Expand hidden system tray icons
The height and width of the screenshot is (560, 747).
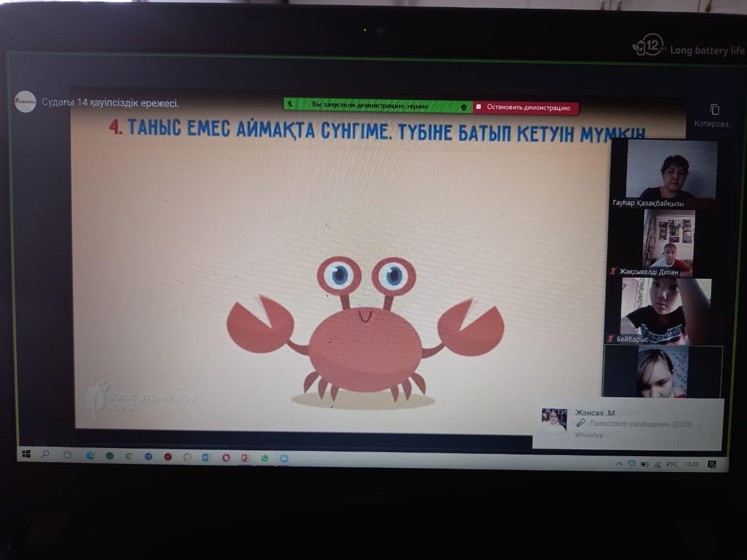point(619,464)
